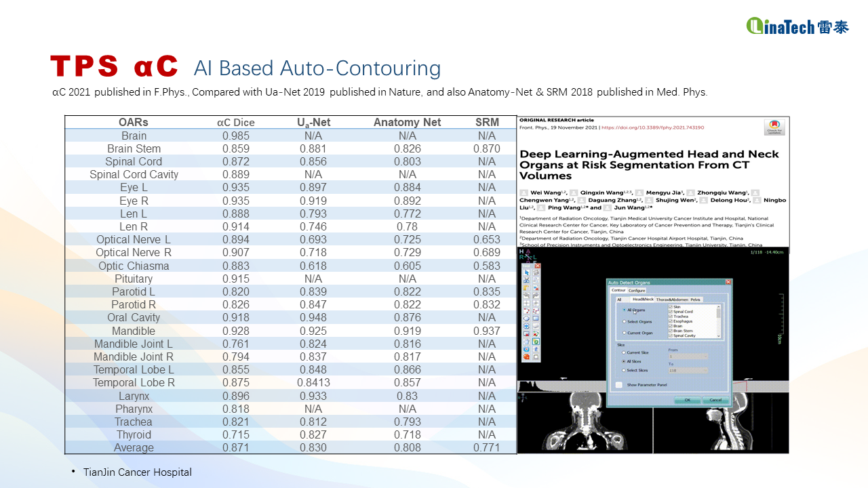Click the orange sphere tool icon
This screenshot has width=868, height=488.
pyautogui.click(x=527, y=357)
